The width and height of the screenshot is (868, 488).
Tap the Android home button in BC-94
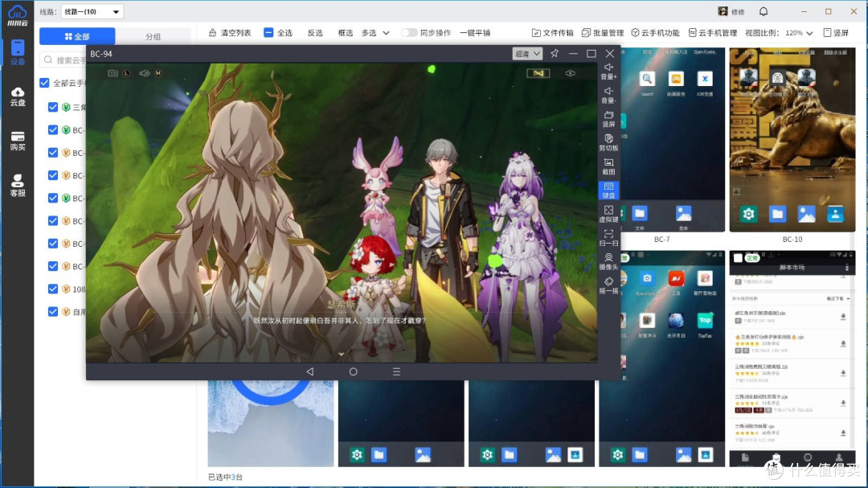(353, 371)
